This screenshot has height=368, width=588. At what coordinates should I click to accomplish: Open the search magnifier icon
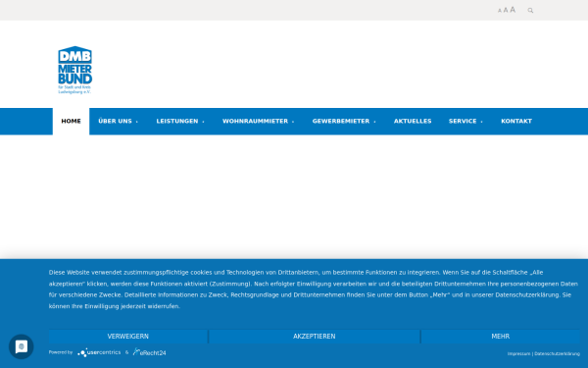pos(530,11)
